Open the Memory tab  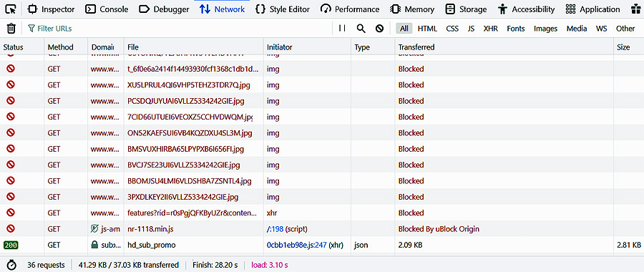pos(412,9)
